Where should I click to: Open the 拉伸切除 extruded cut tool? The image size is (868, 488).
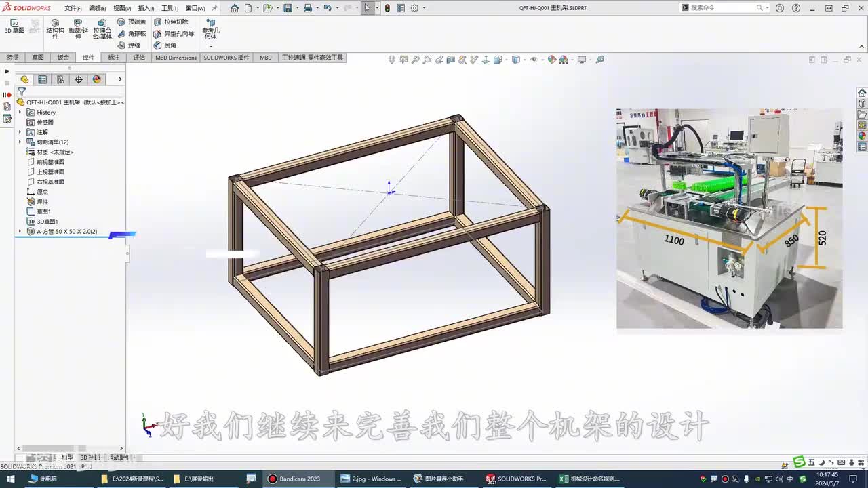[171, 22]
